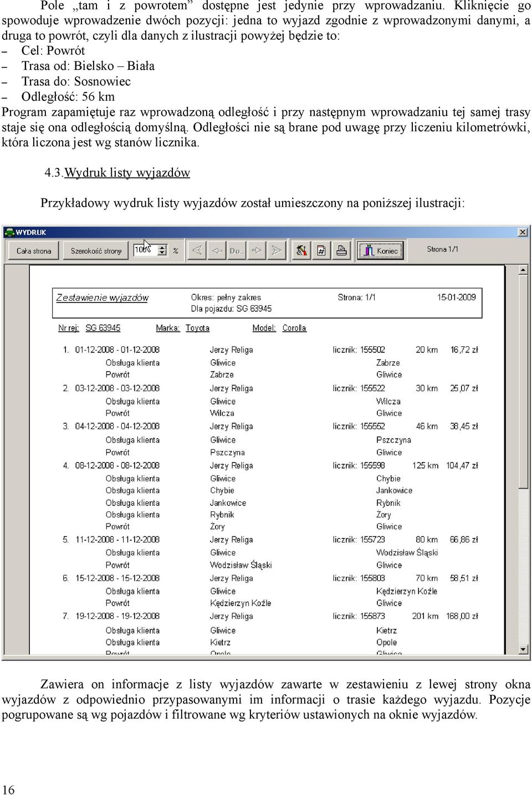Go to first page arrow icon
This screenshot has width=532, height=795.
point(196,250)
